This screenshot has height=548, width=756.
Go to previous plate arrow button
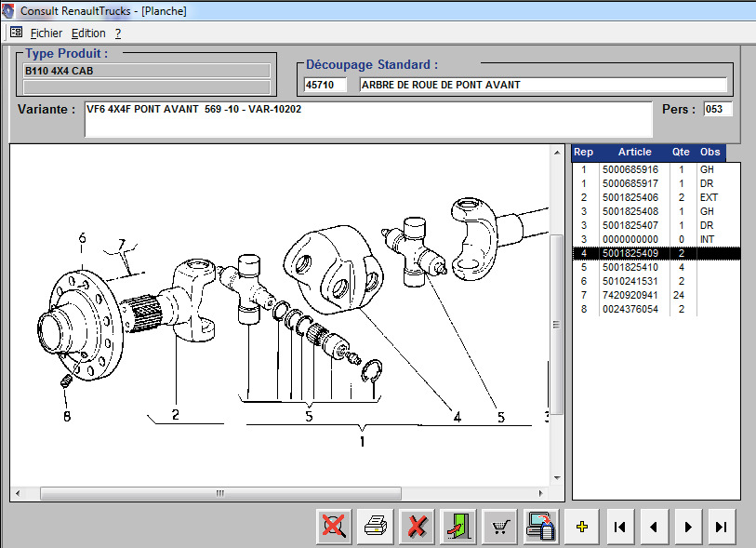pos(653,527)
